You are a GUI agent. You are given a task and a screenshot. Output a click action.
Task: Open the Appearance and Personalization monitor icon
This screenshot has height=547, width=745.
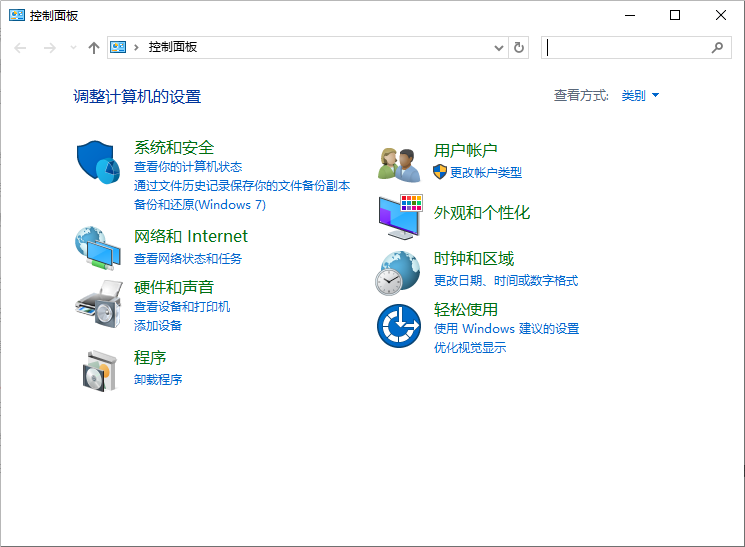click(400, 215)
